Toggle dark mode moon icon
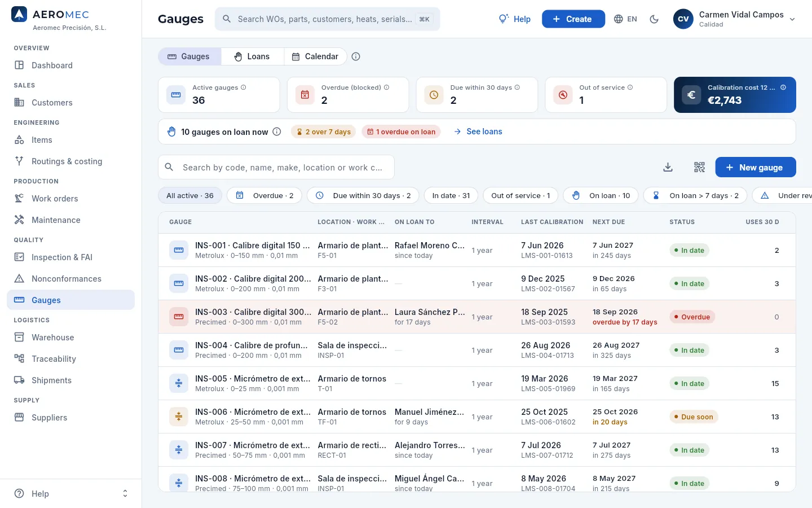This screenshot has height=508, width=812. [654, 19]
